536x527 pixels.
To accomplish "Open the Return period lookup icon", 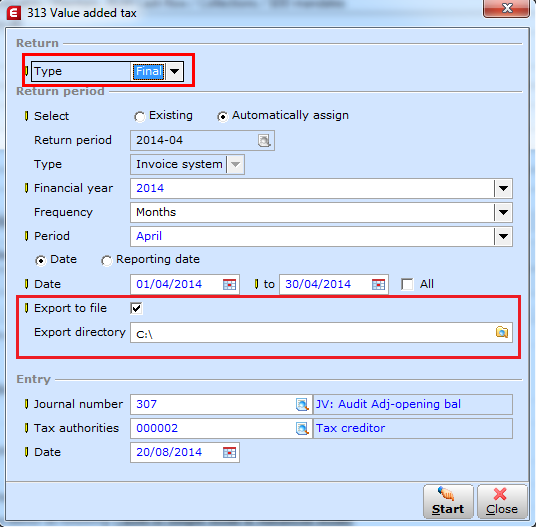I will (264, 140).
